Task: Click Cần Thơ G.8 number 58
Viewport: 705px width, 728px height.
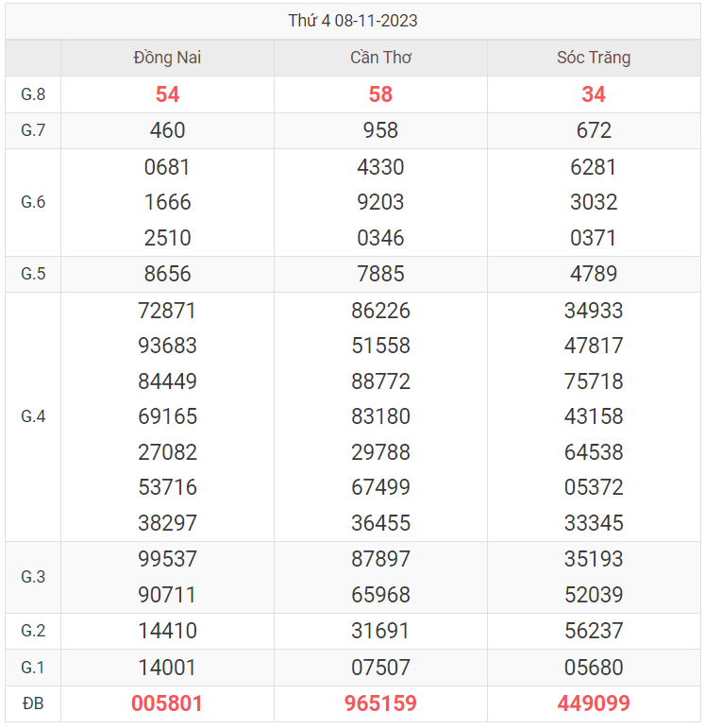Action: (x=380, y=94)
